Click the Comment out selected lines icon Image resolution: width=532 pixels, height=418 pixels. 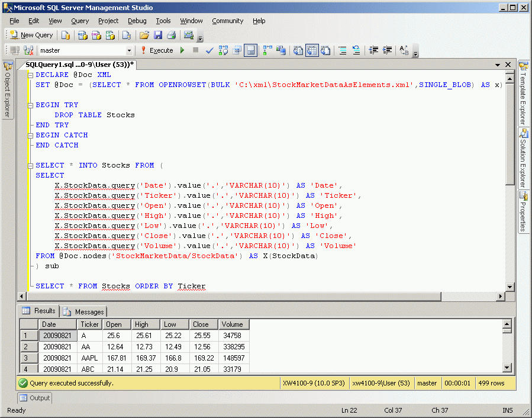pyautogui.click(x=343, y=50)
